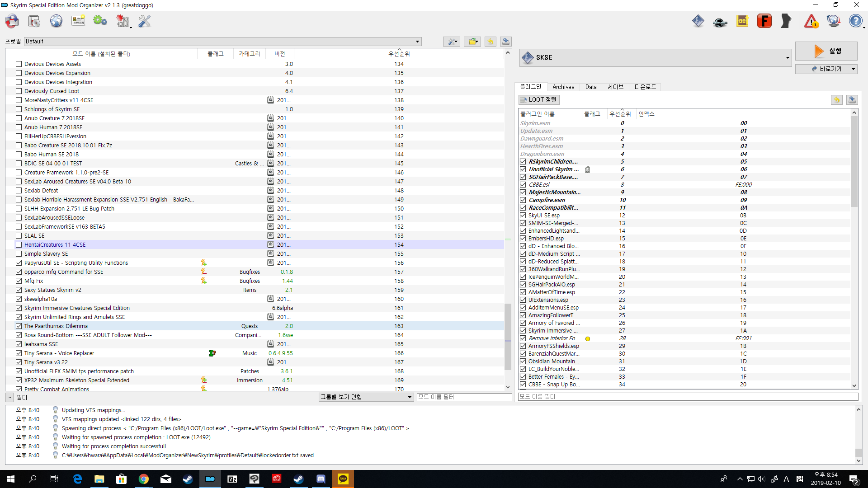Image resolution: width=868 pixels, height=488 pixels.
Task: Switch to the 플러그인 tab
Action: (x=531, y=87)
